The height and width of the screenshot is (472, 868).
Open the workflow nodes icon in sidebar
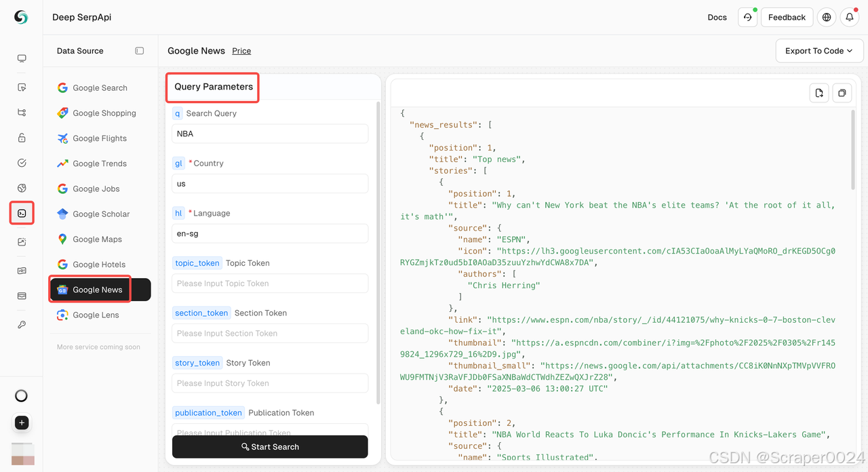tap(22, 113)
